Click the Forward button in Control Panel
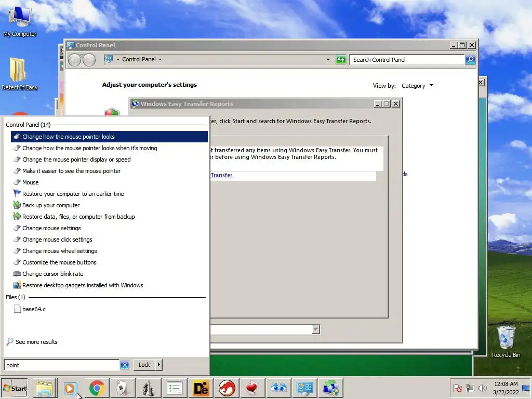 (x=89, y=60)
